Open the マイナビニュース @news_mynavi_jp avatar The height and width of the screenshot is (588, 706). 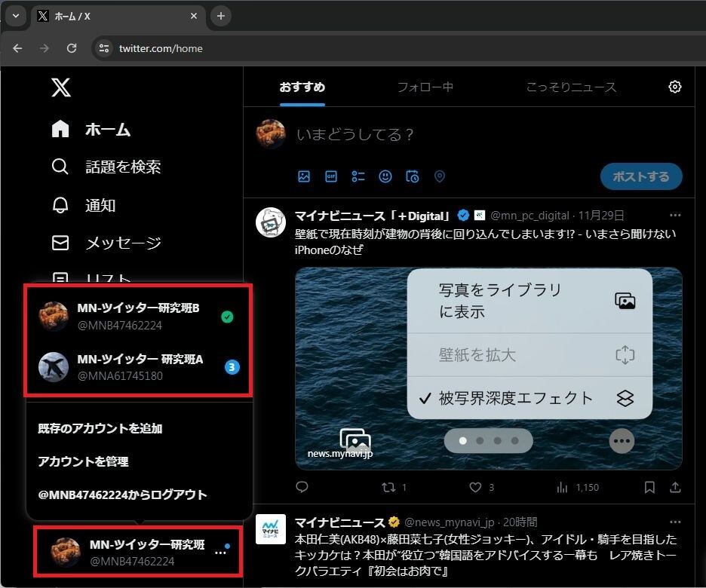point(271,529)
